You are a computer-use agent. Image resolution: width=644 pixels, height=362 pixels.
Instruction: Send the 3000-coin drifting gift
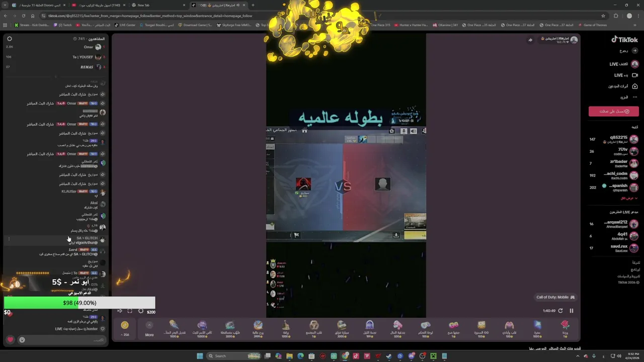click(230, 328)
